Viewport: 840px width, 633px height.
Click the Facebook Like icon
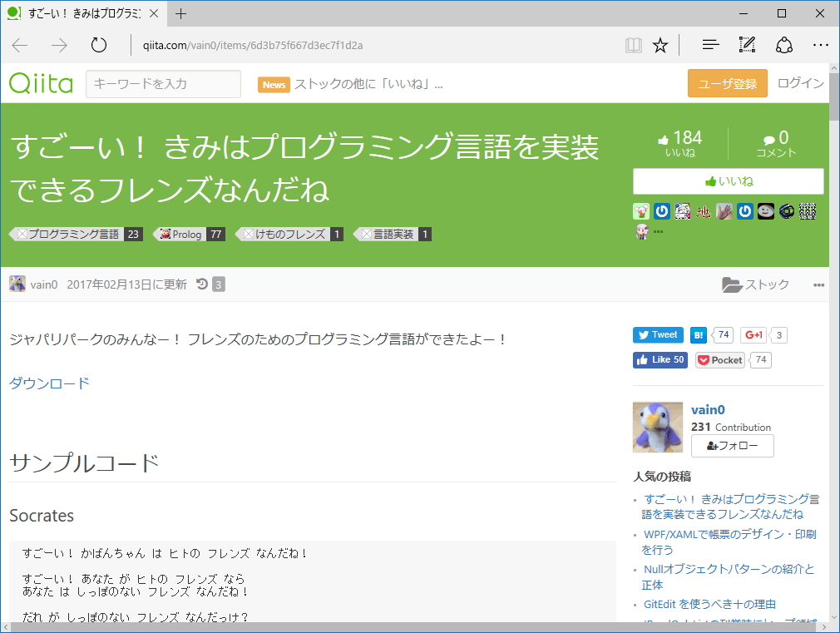point(660,359)
